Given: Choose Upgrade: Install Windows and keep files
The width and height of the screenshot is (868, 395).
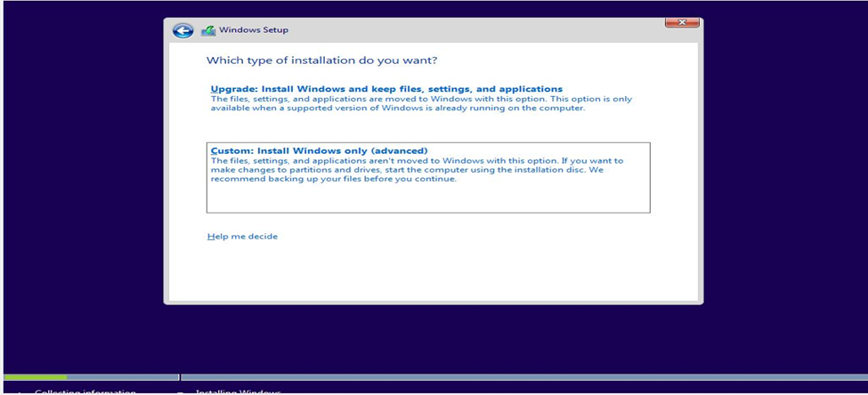Looking at the screenshot, I should tap(386, 89).
